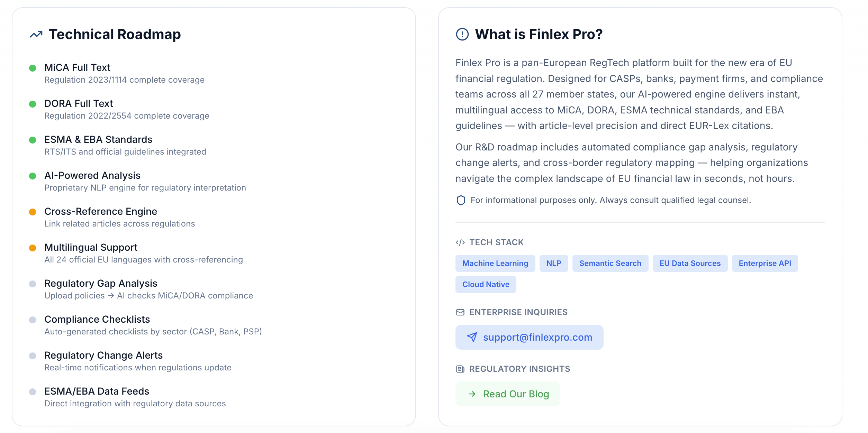Click the Cloud Native tag
The height and width of the screenshot is (433, 868).
pos(486,285)
